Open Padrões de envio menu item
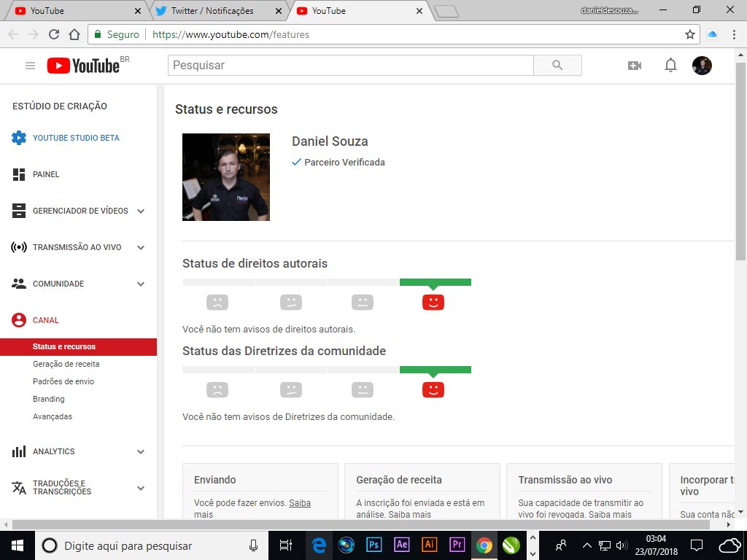747x560 pixels. [x=63, y=381]
